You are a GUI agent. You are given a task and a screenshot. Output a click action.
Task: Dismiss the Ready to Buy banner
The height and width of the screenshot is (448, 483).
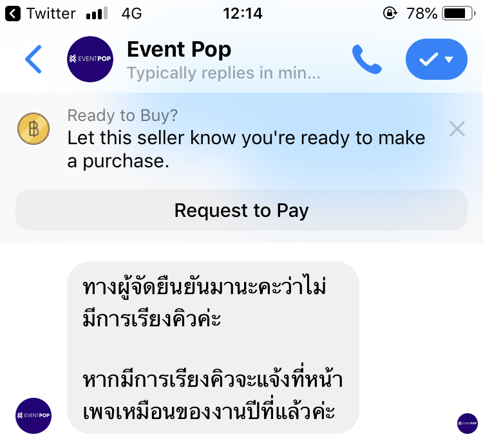[457, 129]
